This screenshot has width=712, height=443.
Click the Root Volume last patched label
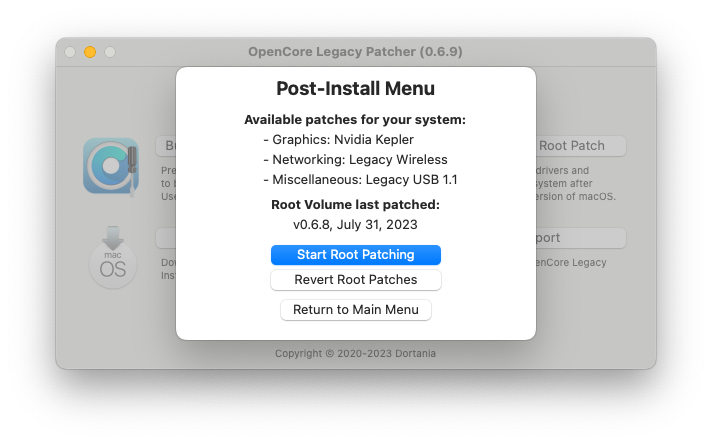click(355, 205)
